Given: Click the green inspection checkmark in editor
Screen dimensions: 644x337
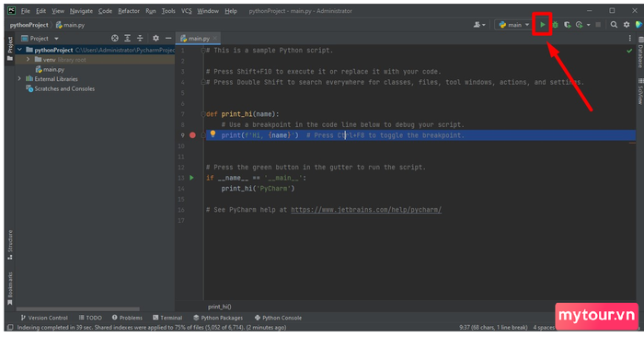Looking at the screenshot, I should click(629, 51).
